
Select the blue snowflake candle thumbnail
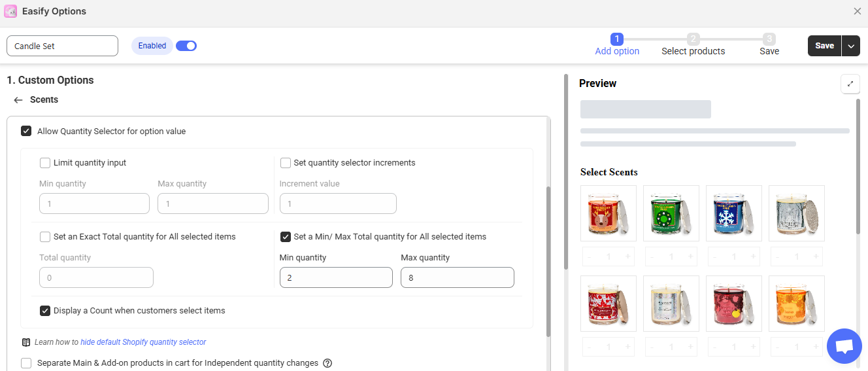734,213
